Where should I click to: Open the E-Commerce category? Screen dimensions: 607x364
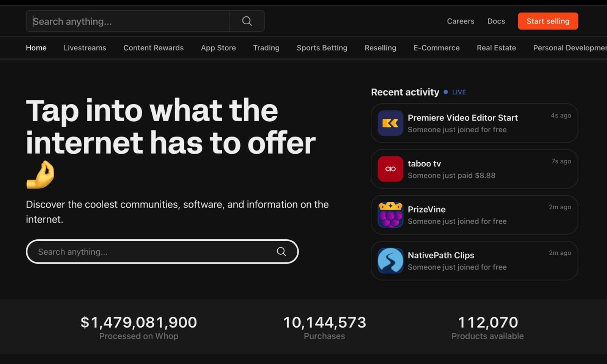click(436, 48)
